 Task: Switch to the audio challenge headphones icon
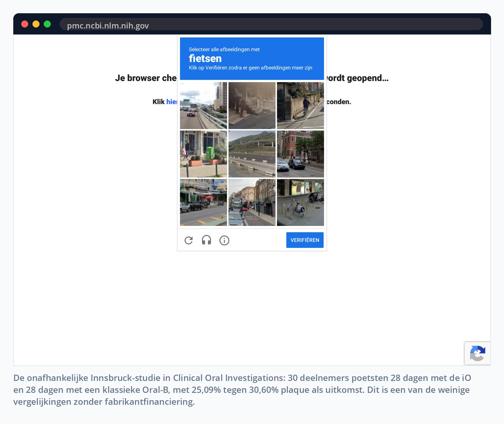pos(207,240)
